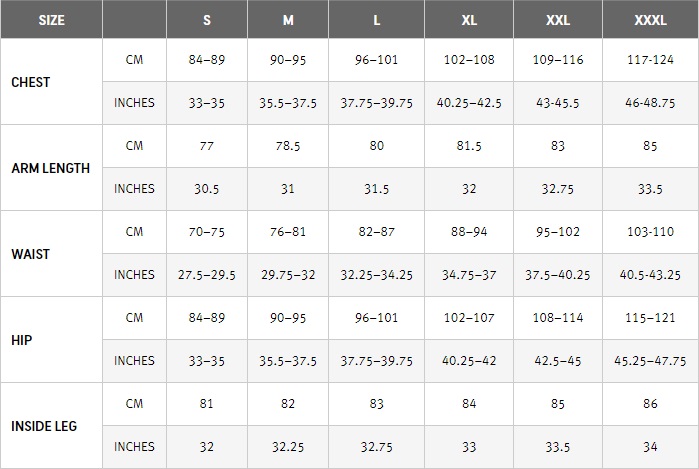Screen dimensions: 699x469
Task: Select arm length inches value 32.75
Action: click(x=558, y=189)
